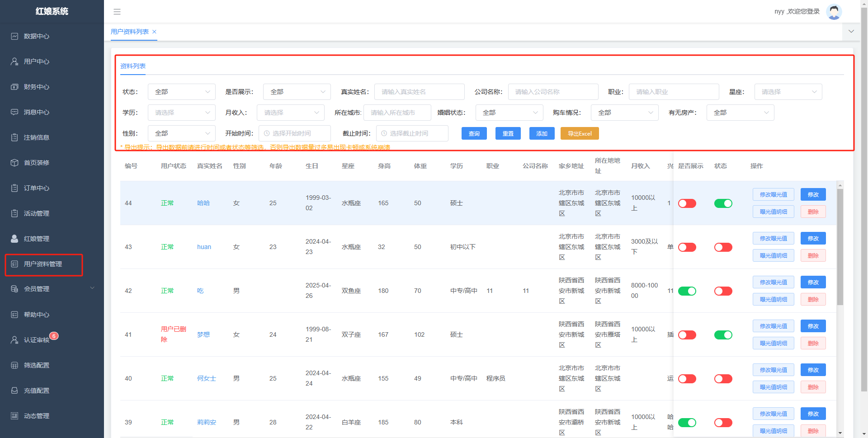Click the 真实姓名 input field

[419, 92]
